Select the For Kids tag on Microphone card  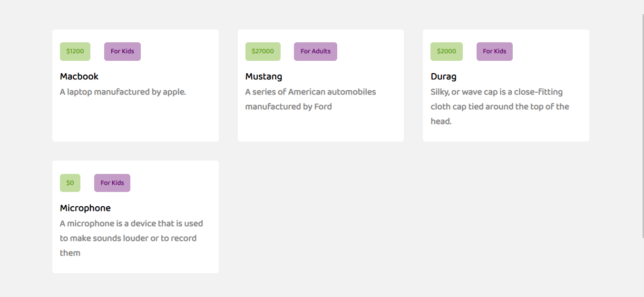112,183
